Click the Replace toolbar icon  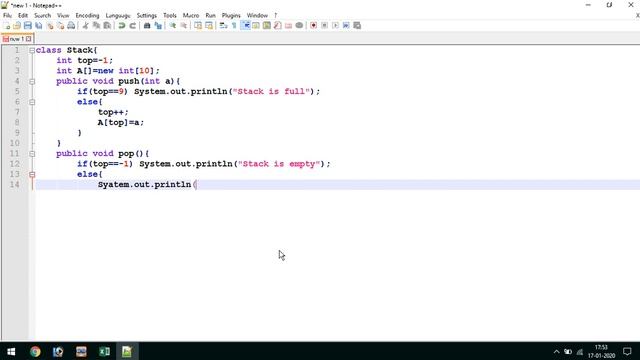pyautogui.click(x=158, y=26)
